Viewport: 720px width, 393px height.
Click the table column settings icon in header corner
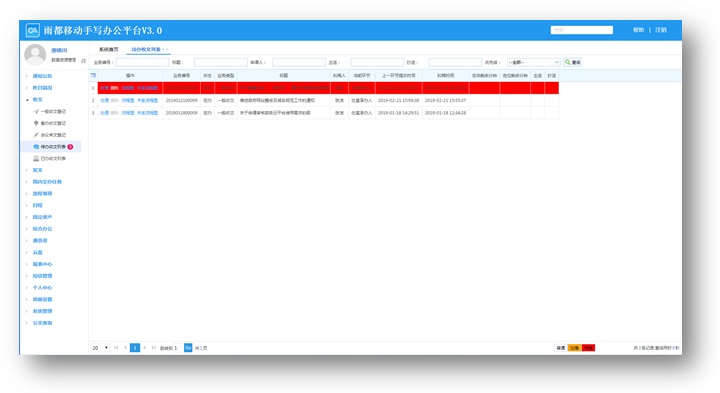click(x=93, y=75)
